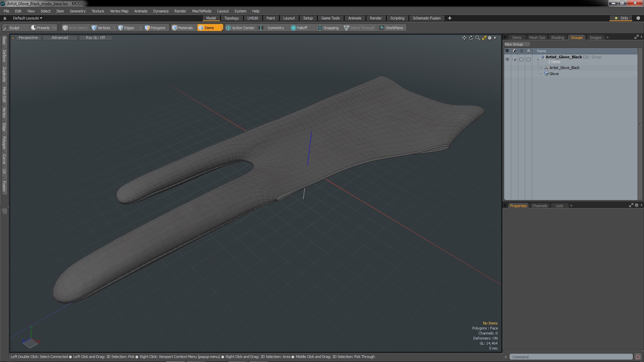The width and height of the screenshot is (644, 362).
Task: Click the viewport rotate icon
Action: click(471, 38)
